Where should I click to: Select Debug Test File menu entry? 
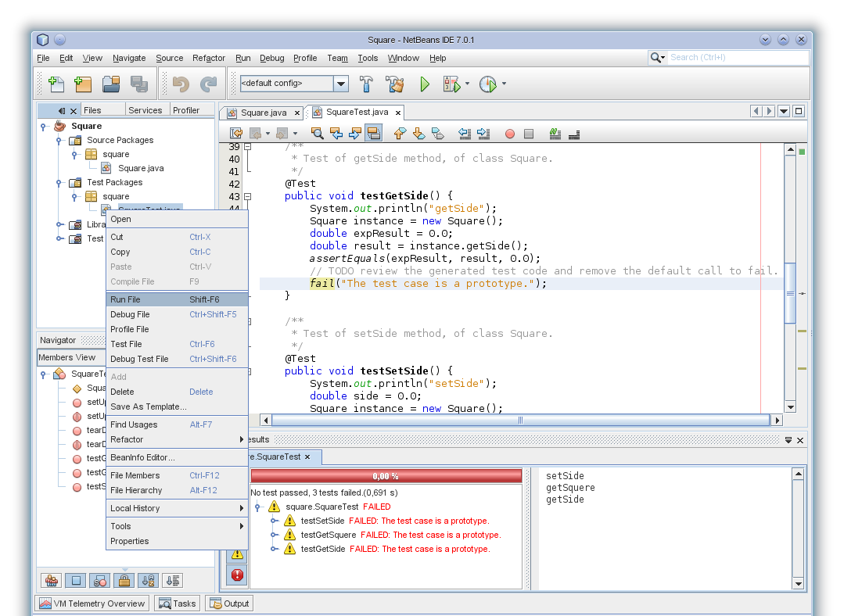pos(177,359)
